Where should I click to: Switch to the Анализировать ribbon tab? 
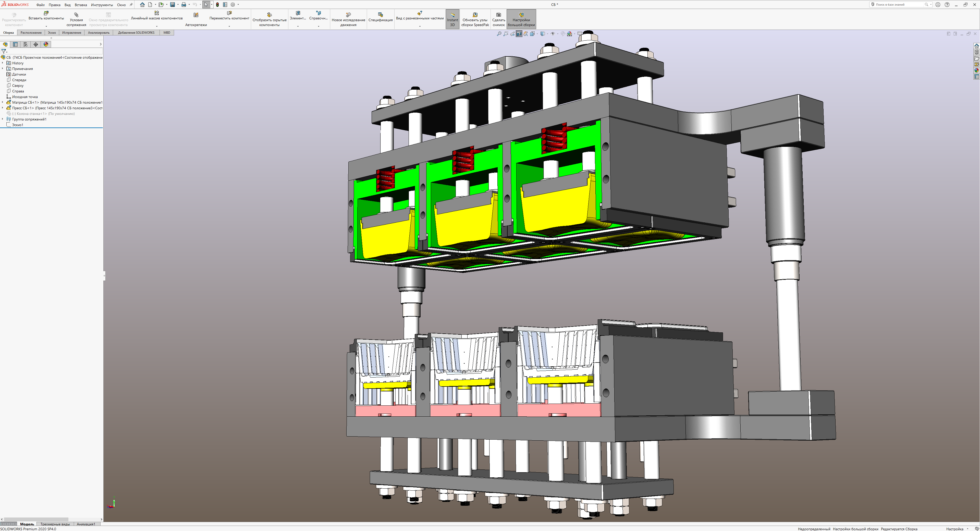pos(99,33)
